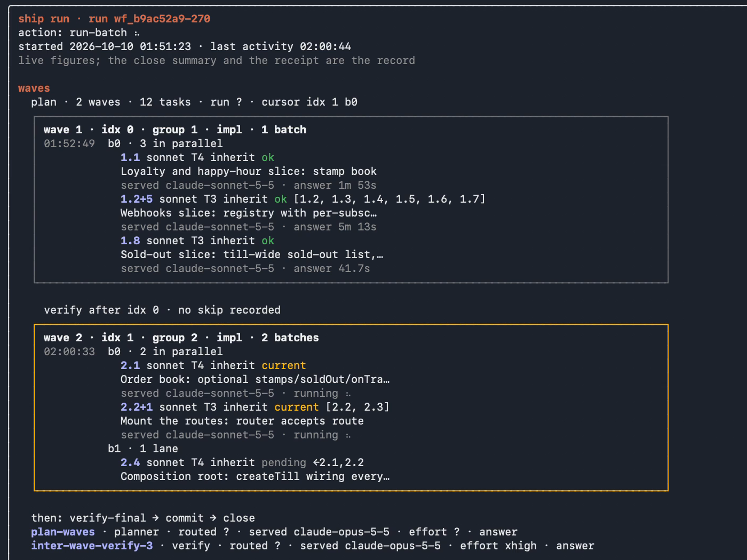Image resolution: width=747 pixels, height=560 pixels.
Task: Open task 1.8 link
Action: [x=130, y=241]
